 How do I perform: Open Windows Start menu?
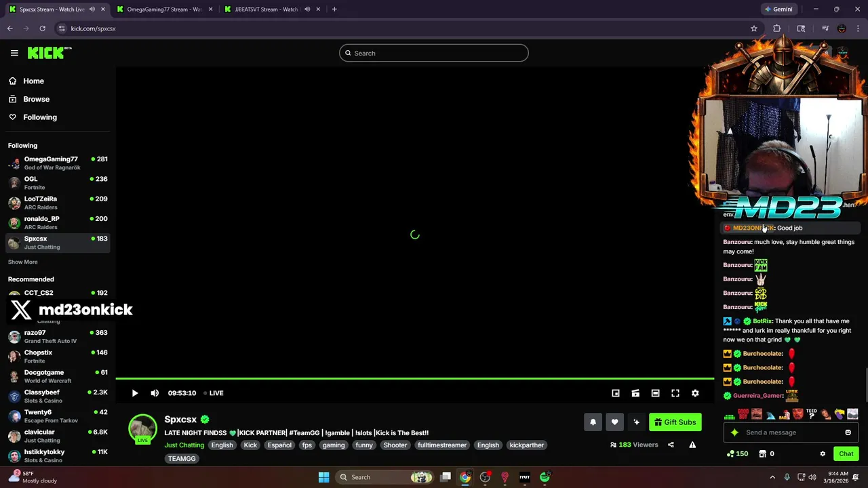click(x=323, y=477)
